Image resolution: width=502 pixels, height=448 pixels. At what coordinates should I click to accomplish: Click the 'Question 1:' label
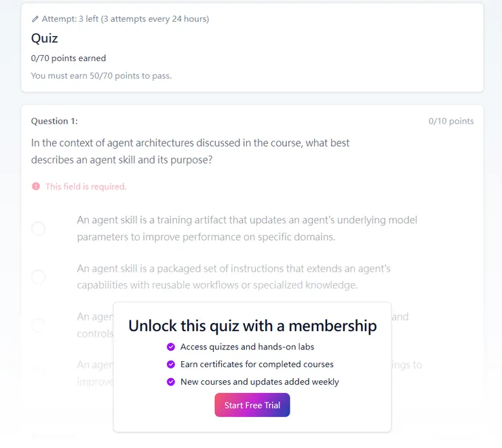pos(54,122)
